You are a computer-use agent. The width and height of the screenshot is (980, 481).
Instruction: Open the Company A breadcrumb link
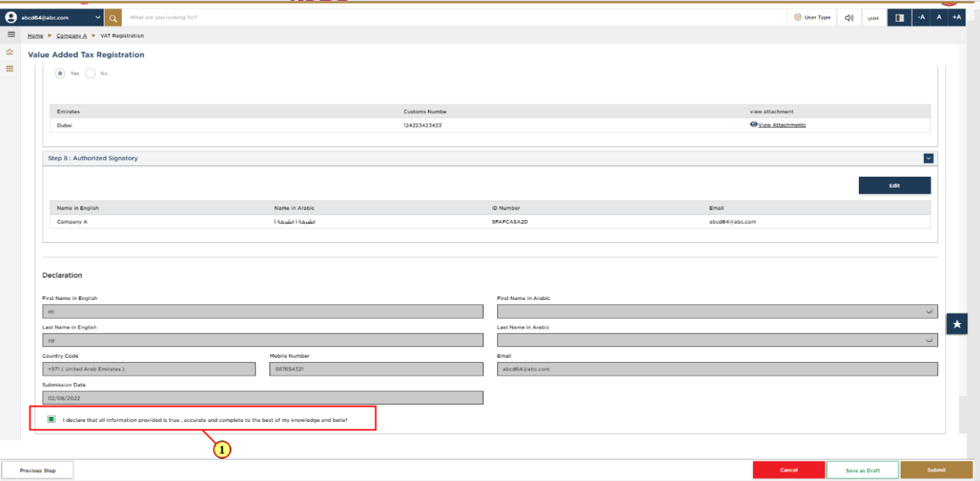pos(72,36)
